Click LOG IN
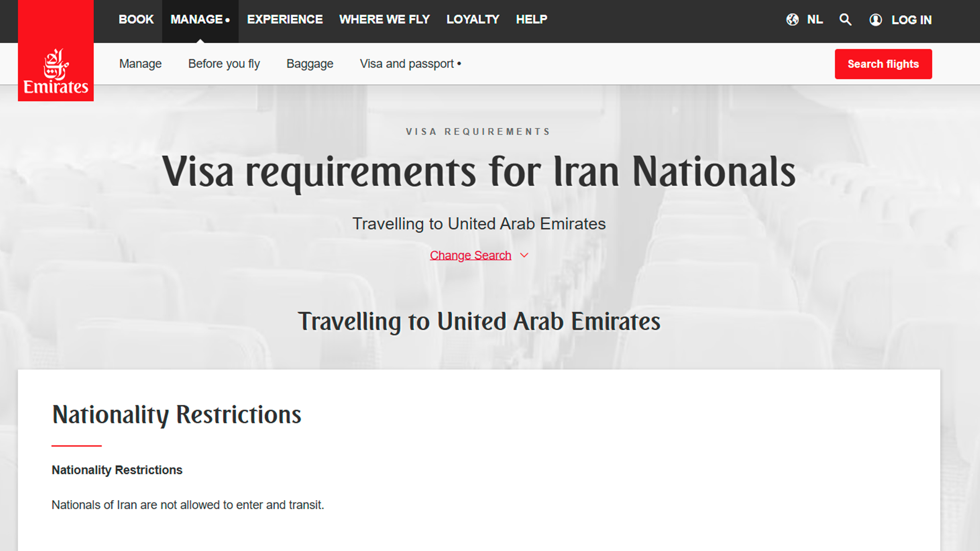Viewport: 980px width, 551px height. (x=911, y=20)
